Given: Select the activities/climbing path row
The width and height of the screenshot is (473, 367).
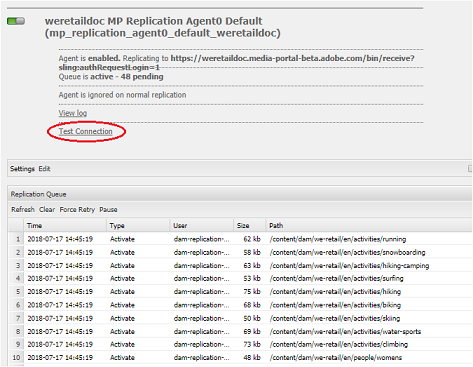Looking at the screenshot, I should click(240, 344).
